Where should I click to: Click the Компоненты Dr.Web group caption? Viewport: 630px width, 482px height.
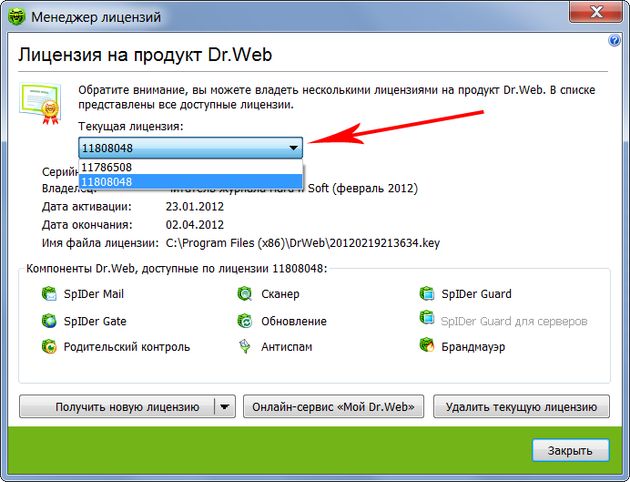(177, 268)
